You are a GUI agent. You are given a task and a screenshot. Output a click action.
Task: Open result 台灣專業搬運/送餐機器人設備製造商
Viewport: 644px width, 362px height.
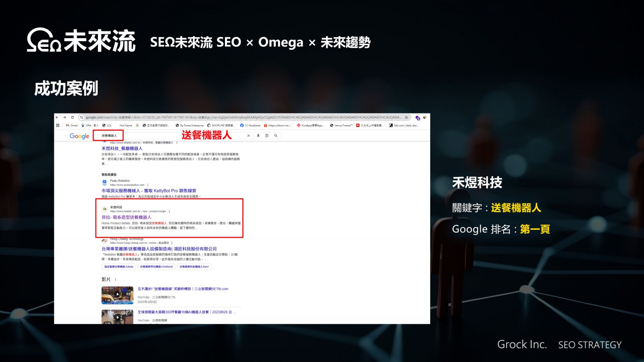click(x=159, y=249)
